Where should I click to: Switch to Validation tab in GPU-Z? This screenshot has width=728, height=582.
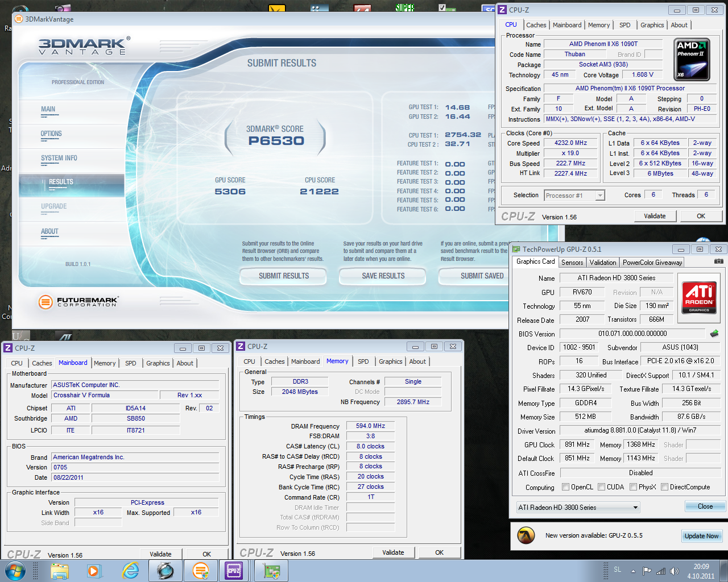click(x=603, y=263)
